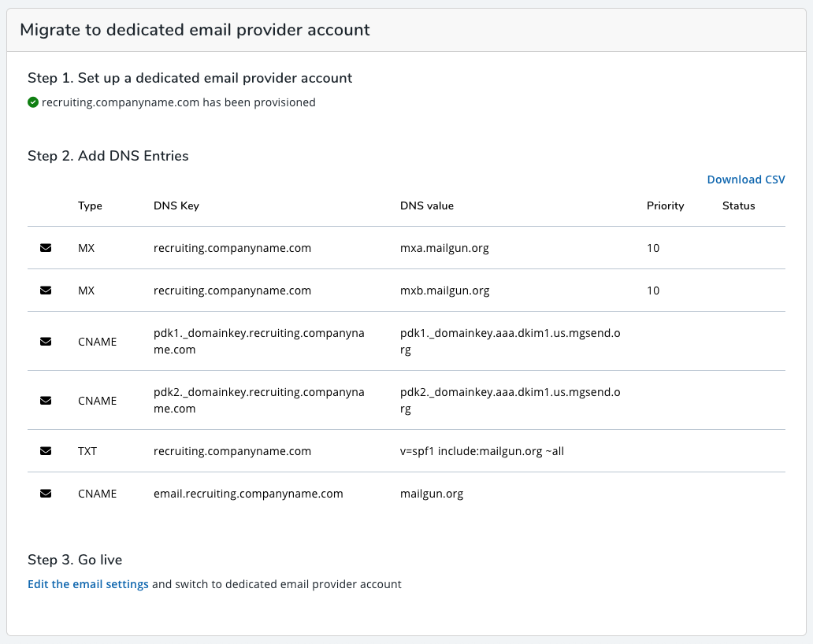Screen dimensions: 813x644
Task: Click the Priority column header
Action: point(665,206)
